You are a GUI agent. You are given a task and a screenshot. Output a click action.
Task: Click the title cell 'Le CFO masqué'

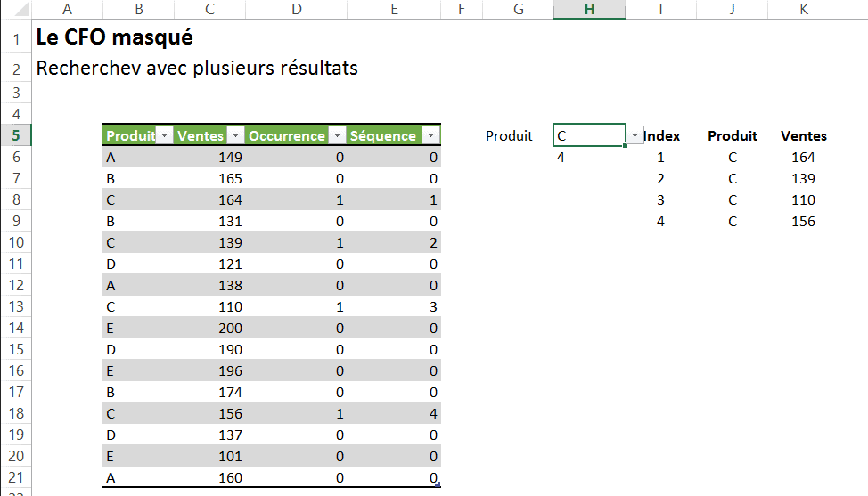pos(113,39)
